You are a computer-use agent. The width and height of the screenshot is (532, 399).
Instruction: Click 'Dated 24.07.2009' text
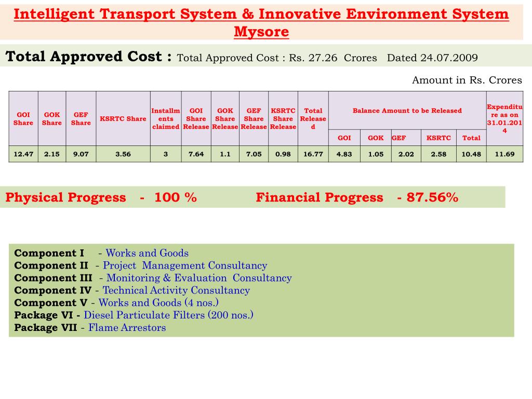(432, 58)
